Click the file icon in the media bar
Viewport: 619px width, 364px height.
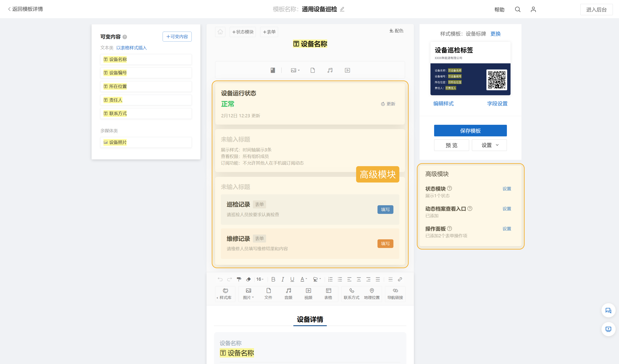pos(312,70)
